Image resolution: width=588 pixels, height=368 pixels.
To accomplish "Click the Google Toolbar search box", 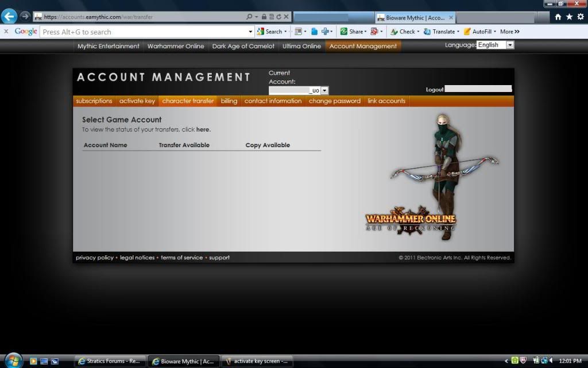I will 144,32.
